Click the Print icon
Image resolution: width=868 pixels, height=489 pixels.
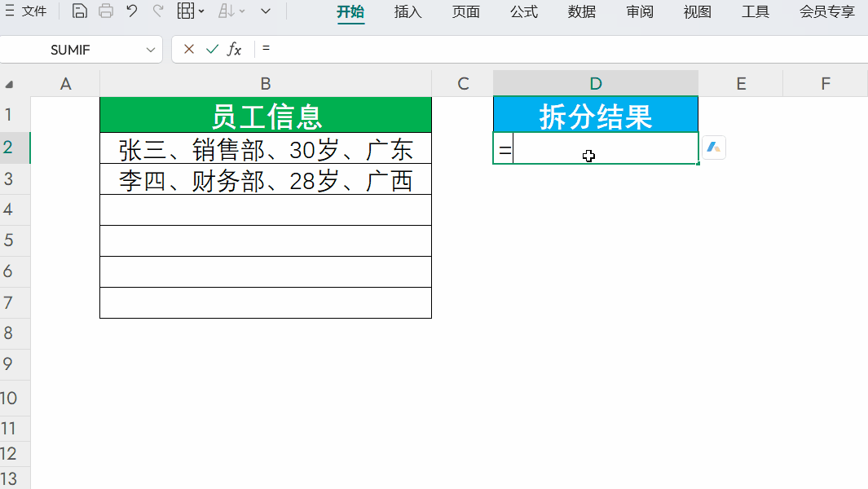pos(106,11)
